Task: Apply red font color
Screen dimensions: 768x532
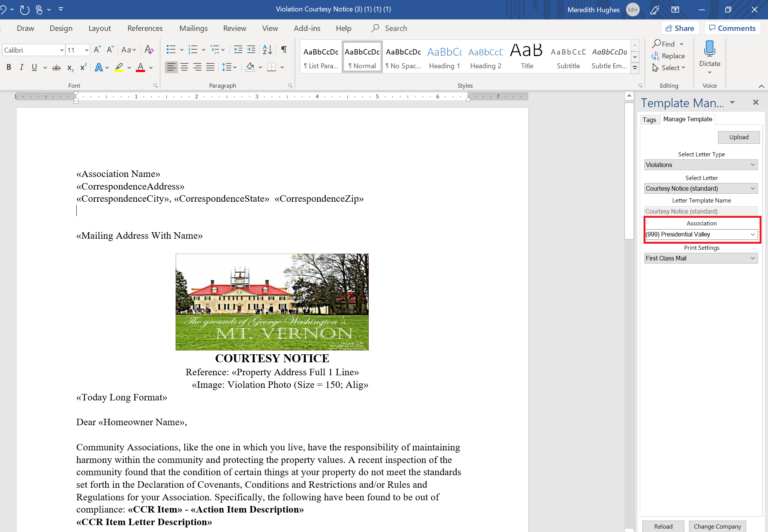Action: tap(140, 68)
